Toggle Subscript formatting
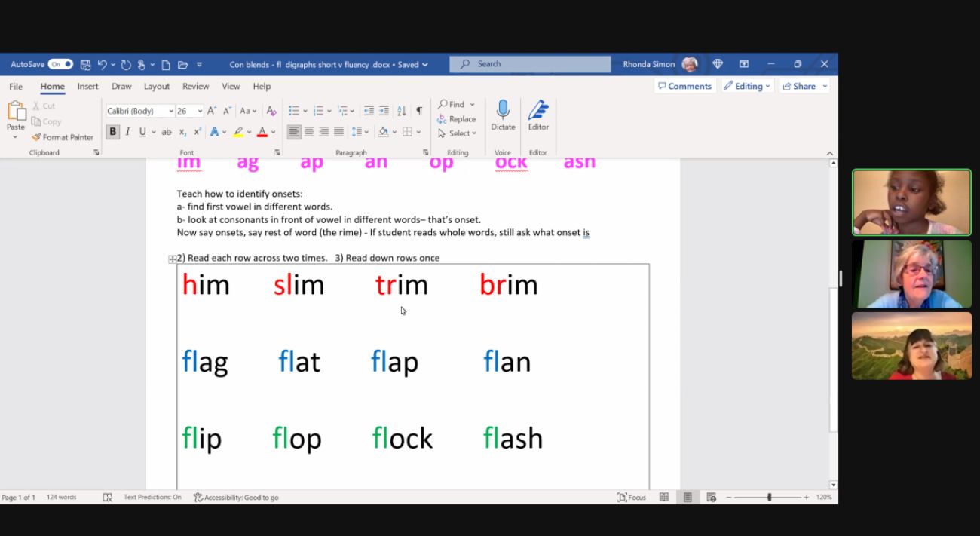 tap(183, 132)
